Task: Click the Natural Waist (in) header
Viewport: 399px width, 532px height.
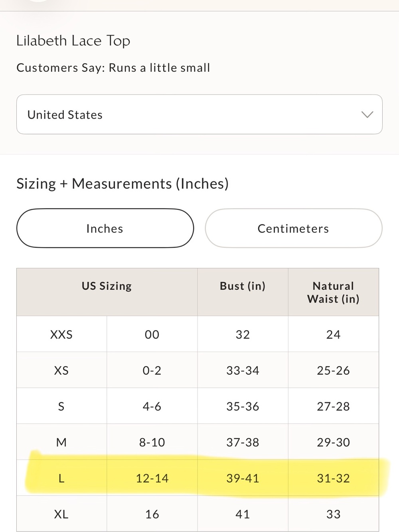Action: 333,292
